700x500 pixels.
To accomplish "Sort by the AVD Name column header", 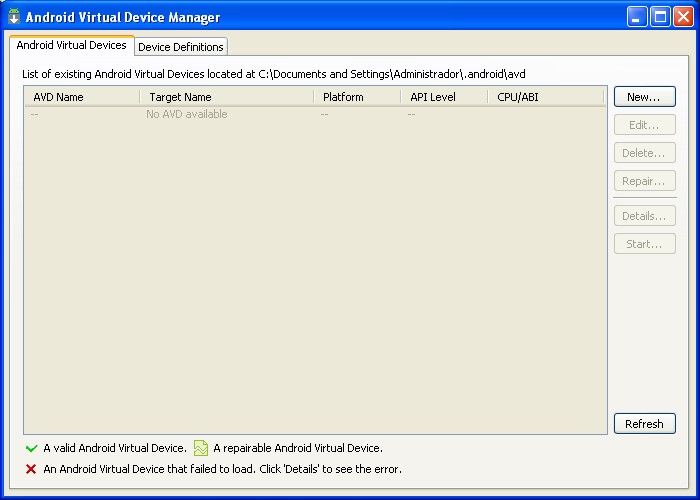I will pyautogui.click(x=82, y=97).
